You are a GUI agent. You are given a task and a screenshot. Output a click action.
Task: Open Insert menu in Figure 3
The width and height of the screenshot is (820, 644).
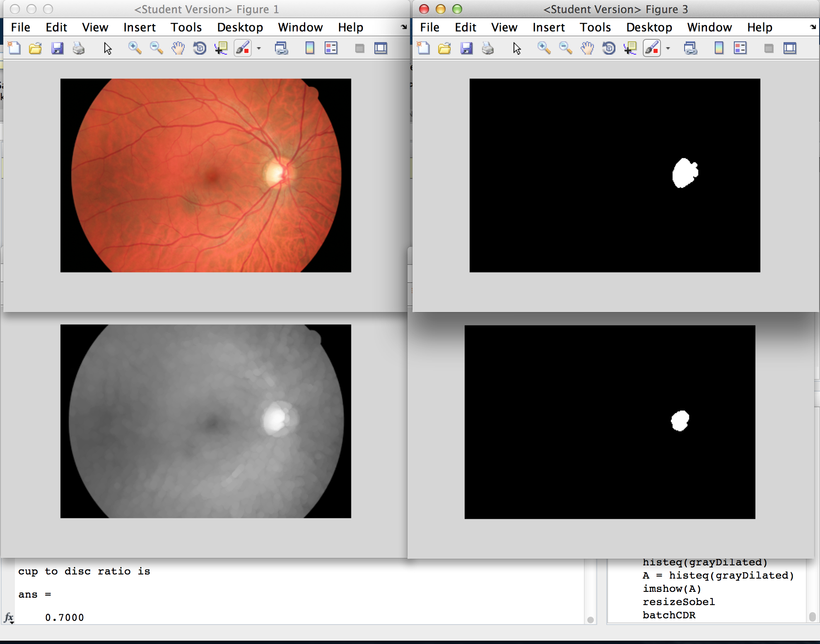point(548,27)
